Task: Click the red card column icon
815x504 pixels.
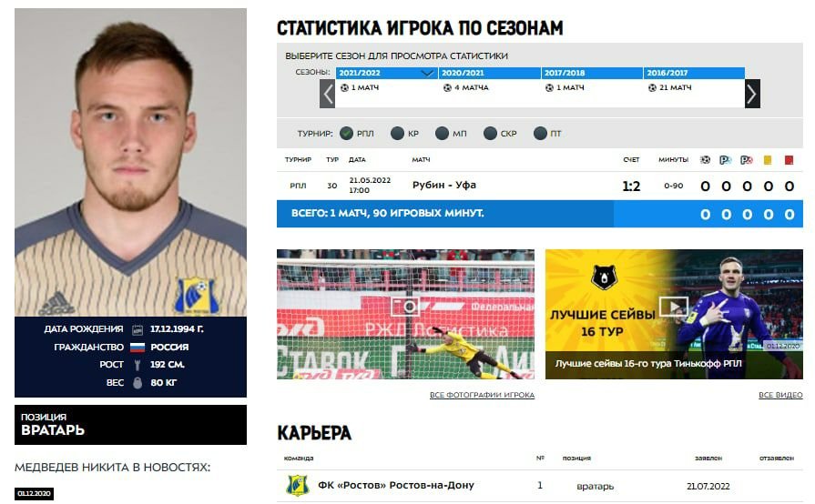Action: pos(789,160)
